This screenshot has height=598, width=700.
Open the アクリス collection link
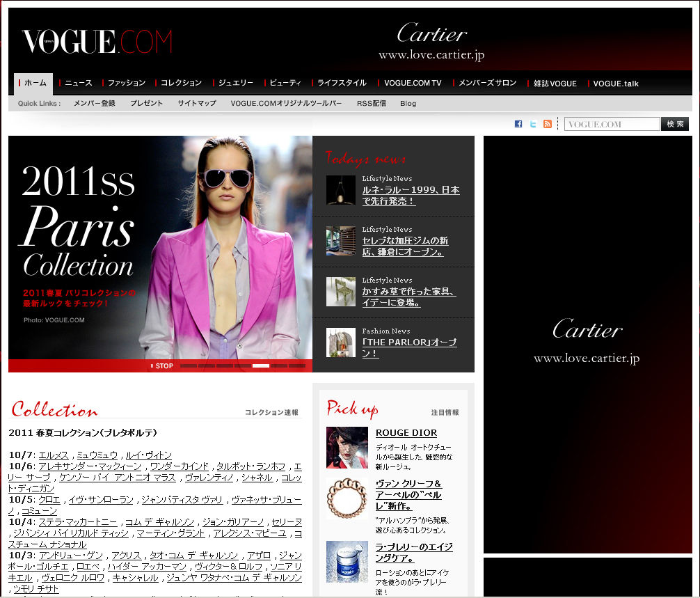click(126, 555)
